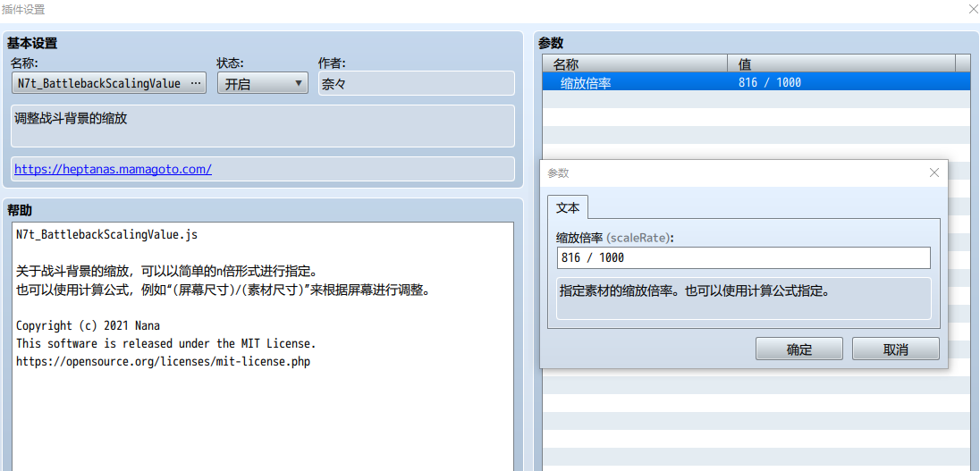Open the 状态 dropdown set to 开启
The image size is (980, 471).
(x=263, y=83)
